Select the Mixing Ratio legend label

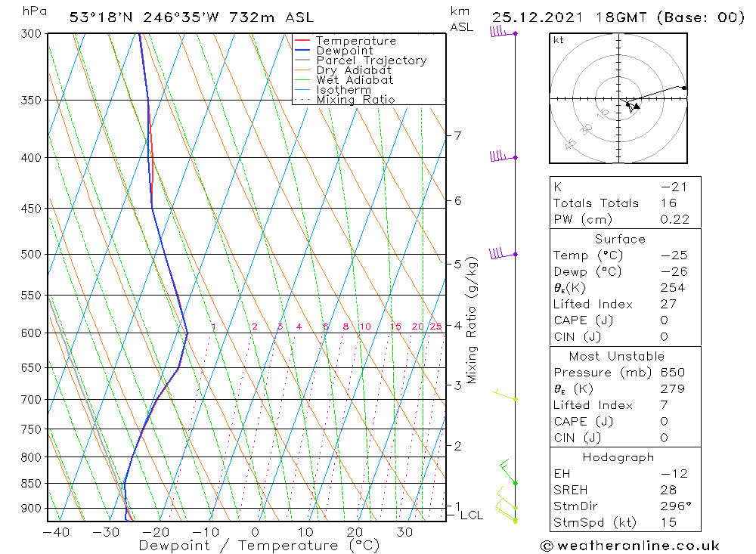coord(356,99)
